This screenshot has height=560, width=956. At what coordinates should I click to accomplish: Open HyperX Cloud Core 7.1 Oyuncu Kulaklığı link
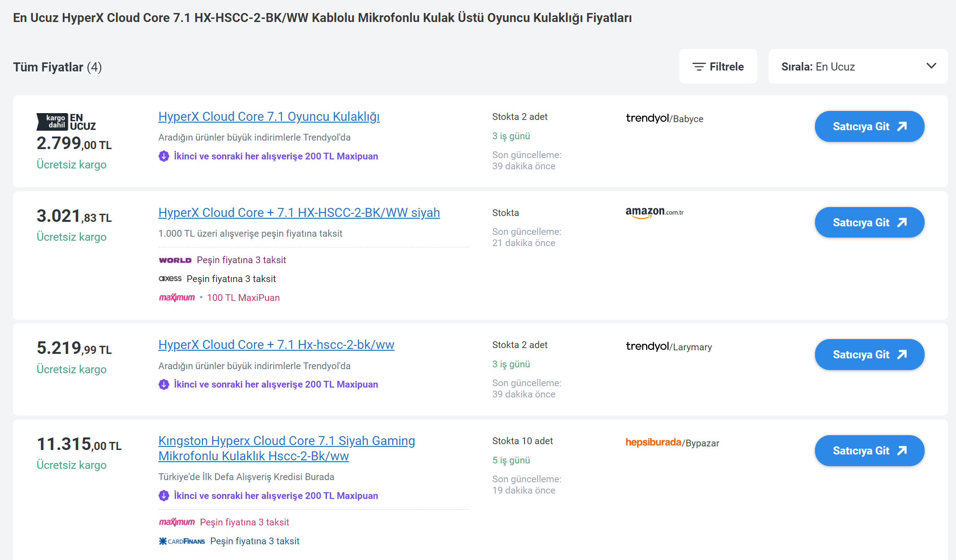coord(269,116)
